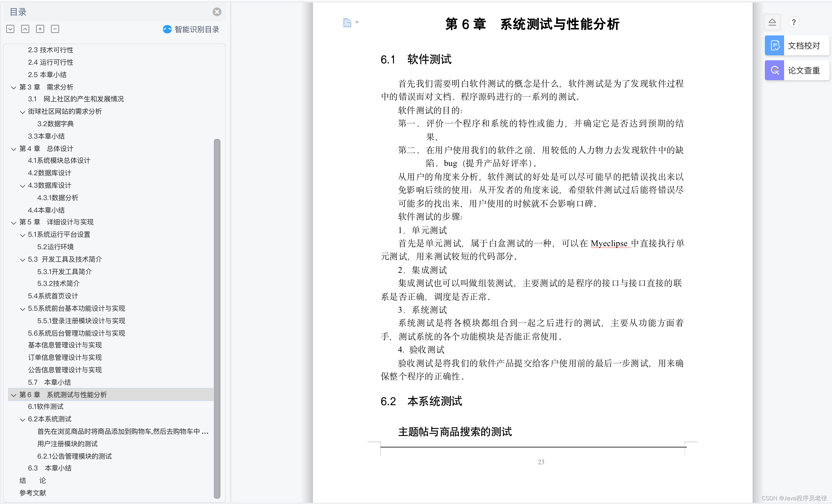
Task: Click the chapter title 第 6 章 系统测试与性能分析
Action: [x=533, y=24]
